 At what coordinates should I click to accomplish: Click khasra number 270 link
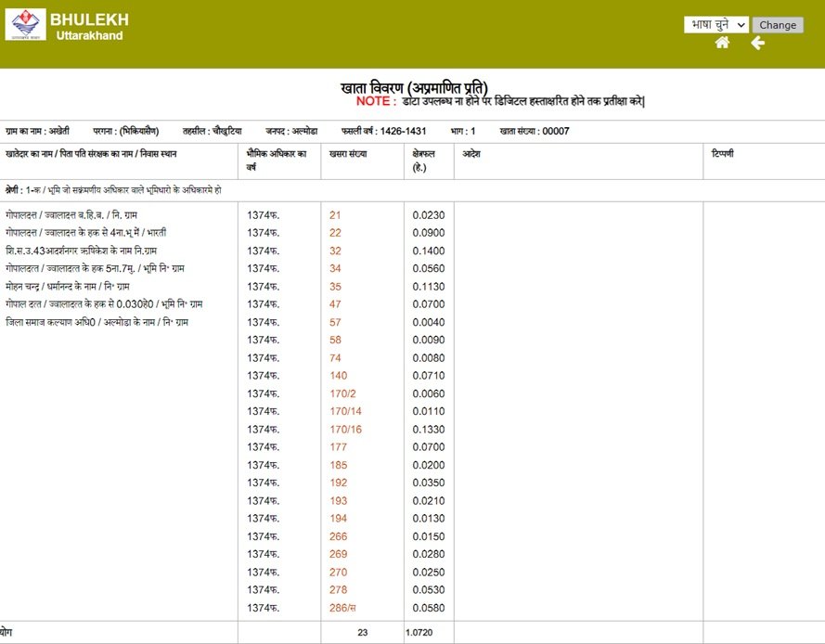tap(338, 573)
